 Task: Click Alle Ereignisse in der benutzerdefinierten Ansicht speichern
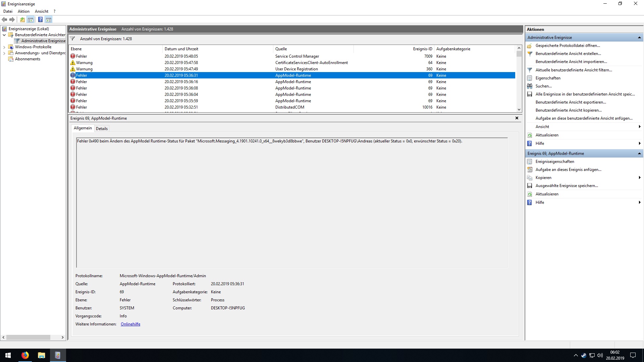(585, 94)
